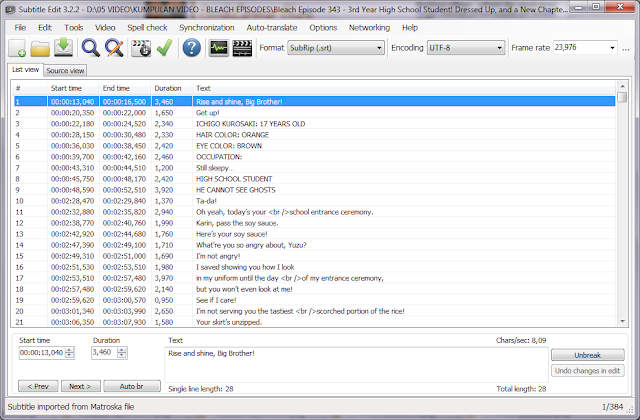Open the Auto-translate menu
This screenshot has width=640, height=420.
click(x=272, y=28)
